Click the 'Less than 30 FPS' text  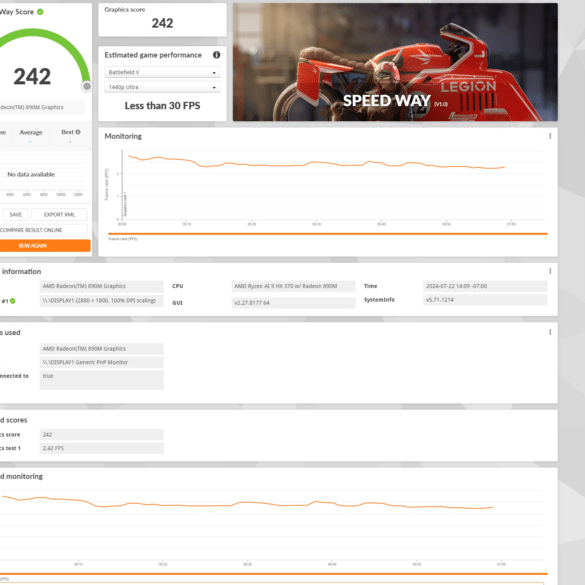(x=162, y=106)
